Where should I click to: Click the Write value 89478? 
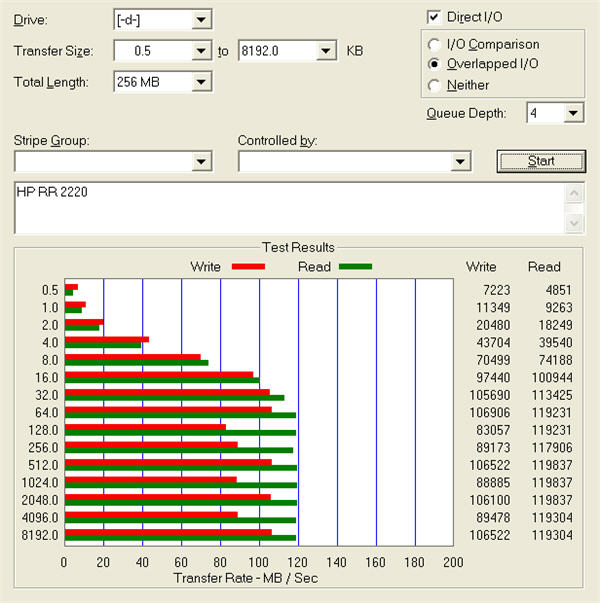493,518
